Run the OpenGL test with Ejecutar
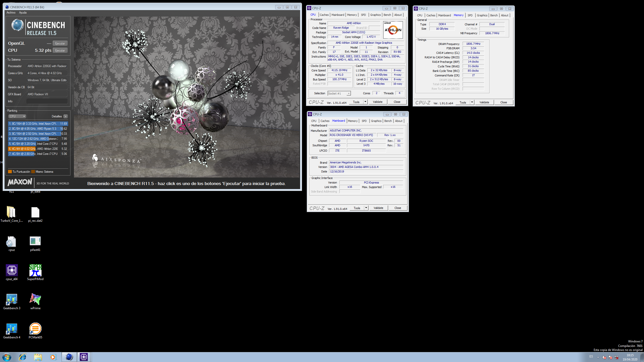The image size is (644, 362). 60,43
